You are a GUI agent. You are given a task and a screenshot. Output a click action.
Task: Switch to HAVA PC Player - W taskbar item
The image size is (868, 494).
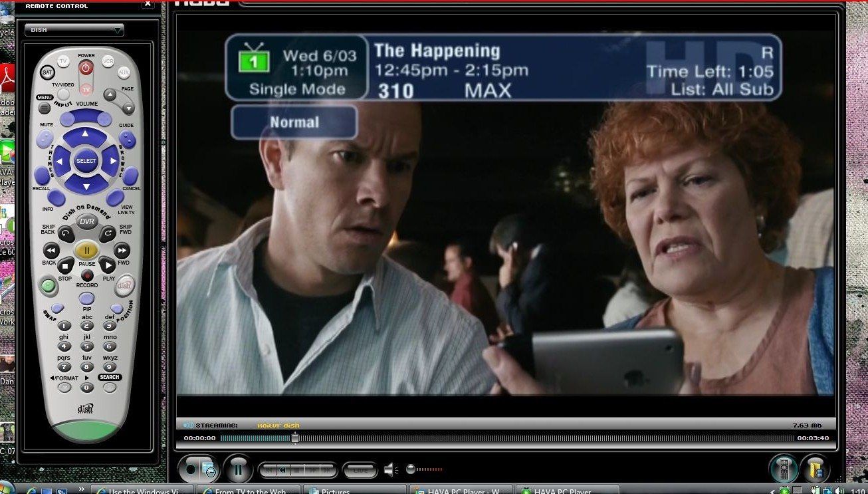[x=461, y=490]
